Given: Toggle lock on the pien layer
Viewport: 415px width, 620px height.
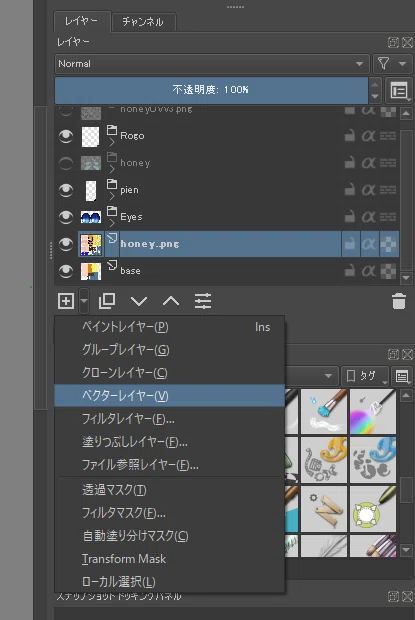Looking at the screenshot, I should [x=349, y=189].
